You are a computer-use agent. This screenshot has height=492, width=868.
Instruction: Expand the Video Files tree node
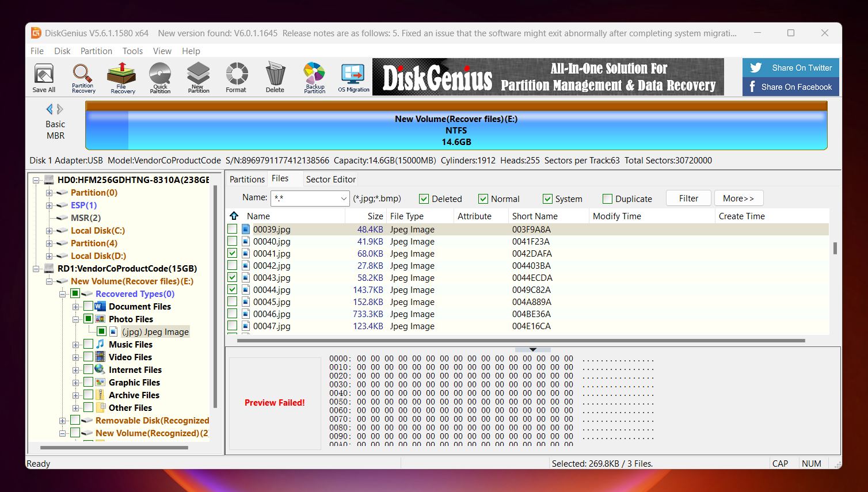[75, 357]
